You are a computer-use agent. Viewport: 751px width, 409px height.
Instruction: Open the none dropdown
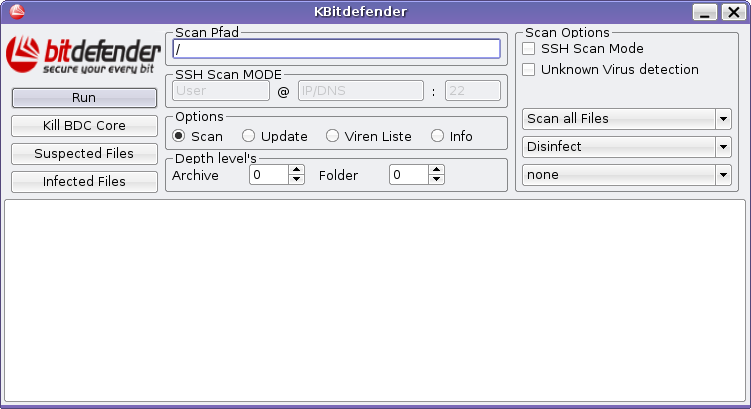click(x=626, y=175)
